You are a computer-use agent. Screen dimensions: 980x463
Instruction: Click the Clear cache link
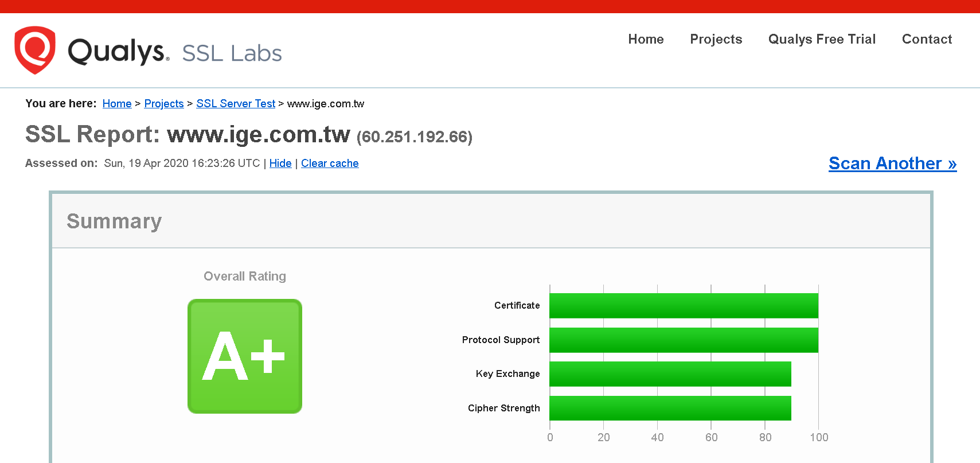[x=330, y=163]
